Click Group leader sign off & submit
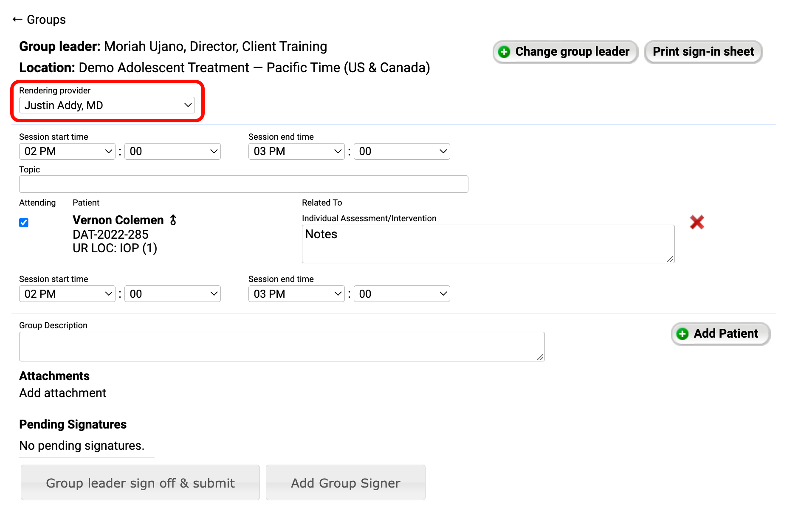Image resolution: width=812 pixels, height=519 pixels. coord(140,483)
